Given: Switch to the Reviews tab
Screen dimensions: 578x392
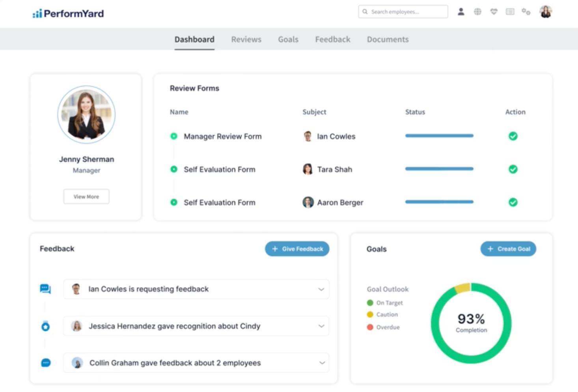Looking at the screenshot, I should point(246,39).
